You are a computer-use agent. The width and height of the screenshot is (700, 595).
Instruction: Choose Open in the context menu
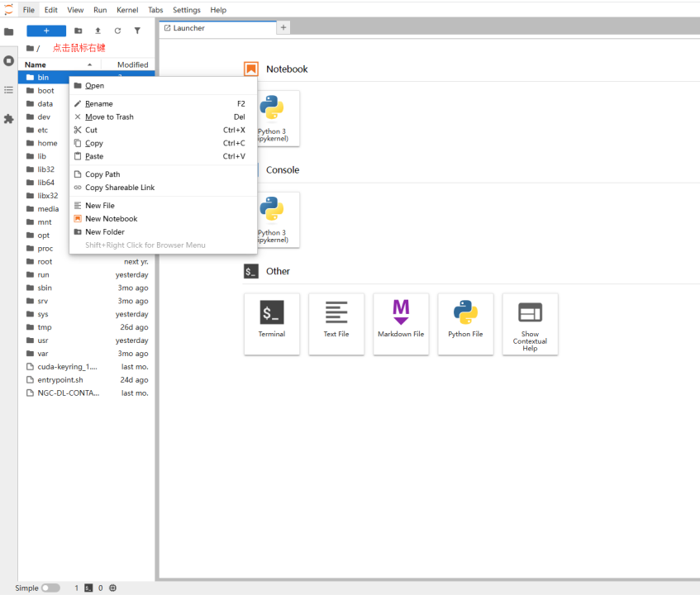pos(163,86)
